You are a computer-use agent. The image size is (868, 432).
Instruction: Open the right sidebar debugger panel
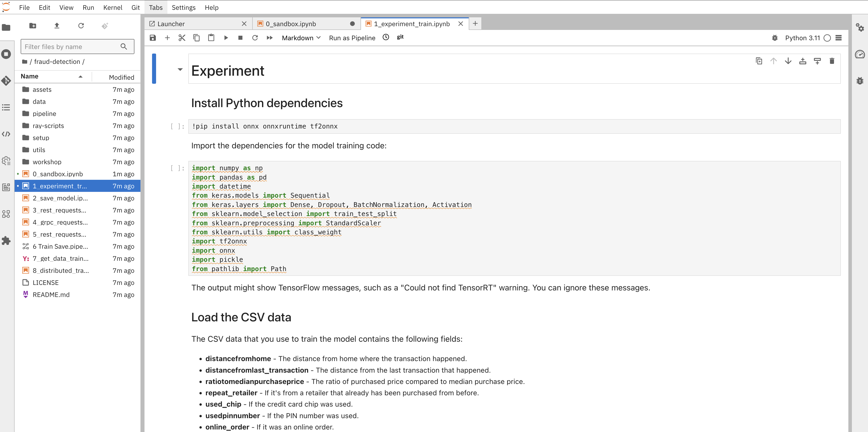(860, 81)
